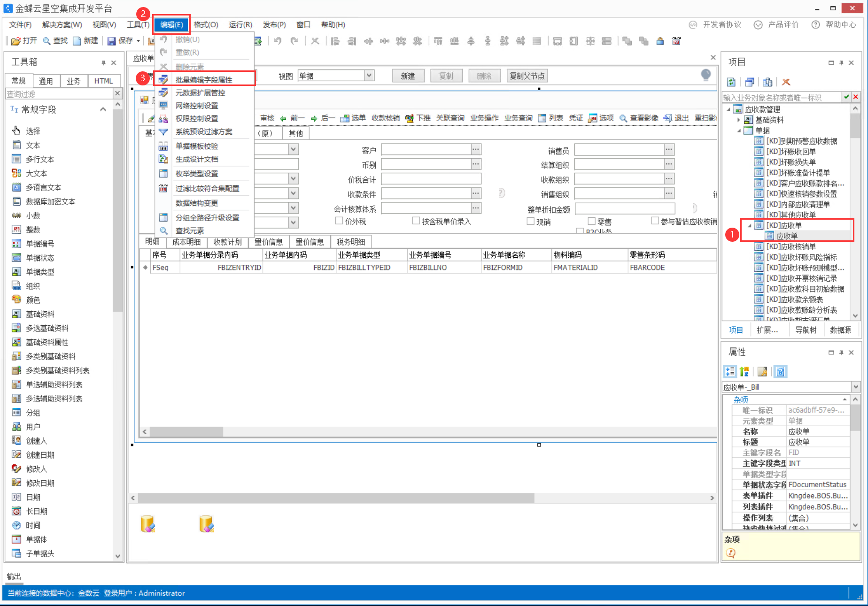
Task: Toggle the 现销 checkbox
Action: pos(531,221)
